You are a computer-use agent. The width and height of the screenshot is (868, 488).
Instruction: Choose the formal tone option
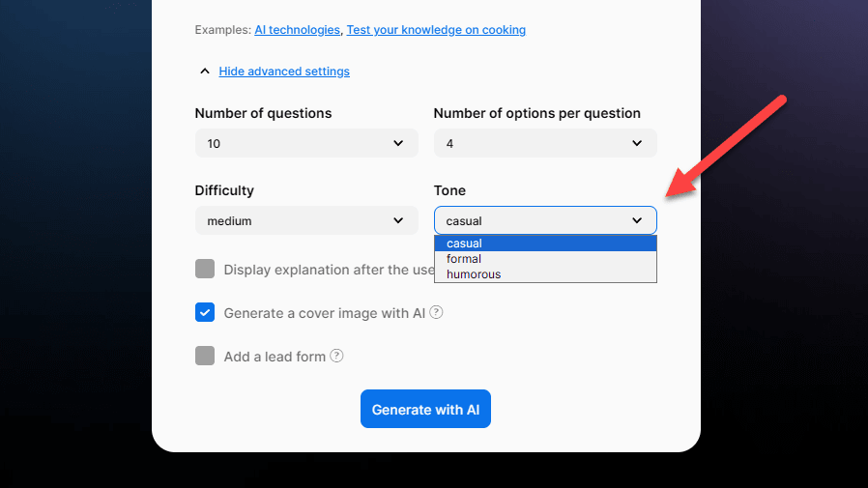545,259
